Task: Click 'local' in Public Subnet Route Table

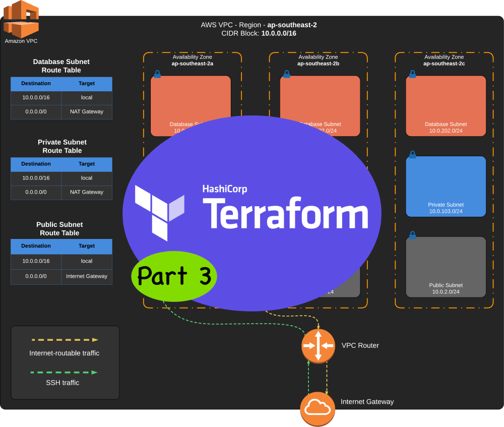Action: [x=87, y=261]
